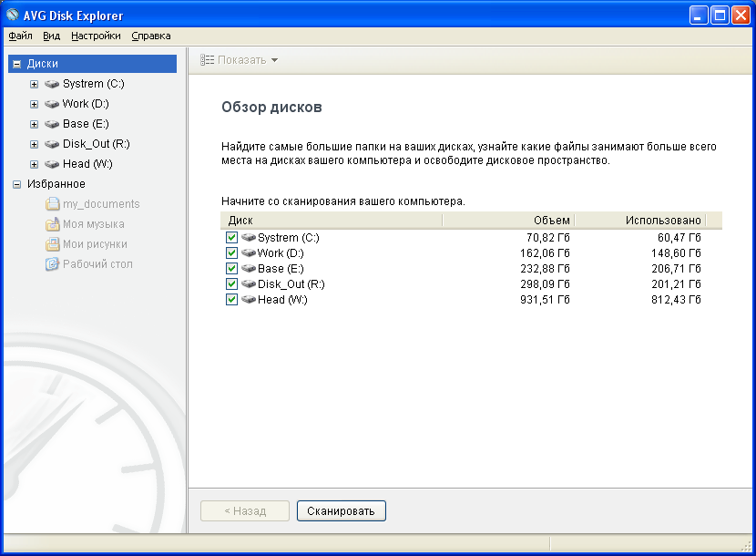Expand the Head (W:) tree node
Image resolution: width=756 pixels, height=556 pixels.
point(34,164)
